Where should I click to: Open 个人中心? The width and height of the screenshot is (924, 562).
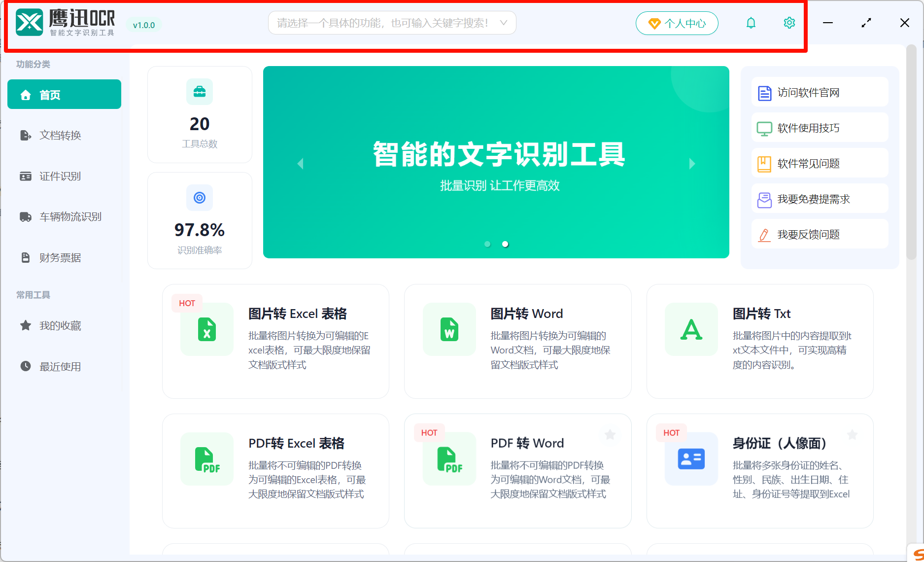coord(677,23)
